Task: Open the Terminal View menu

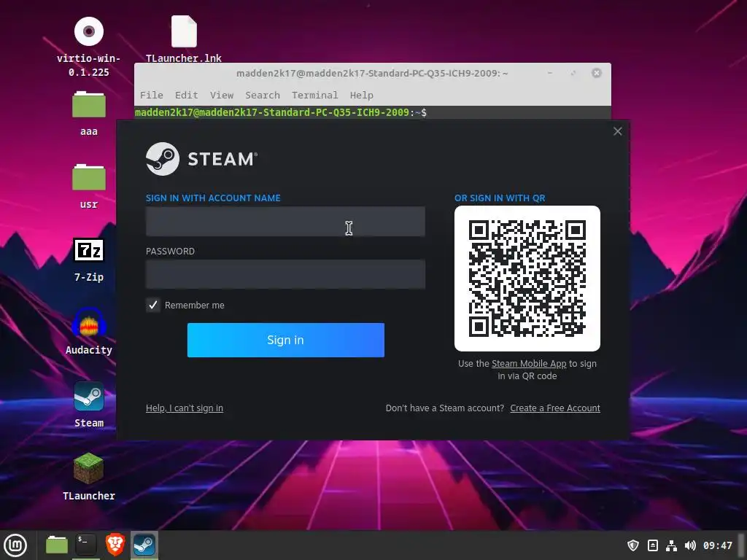Action: point(222,96)
